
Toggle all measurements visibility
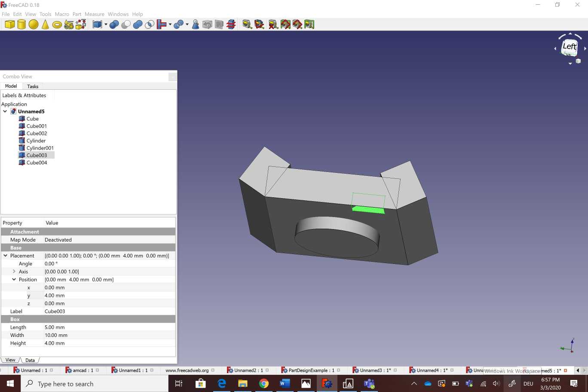(285, 24)
